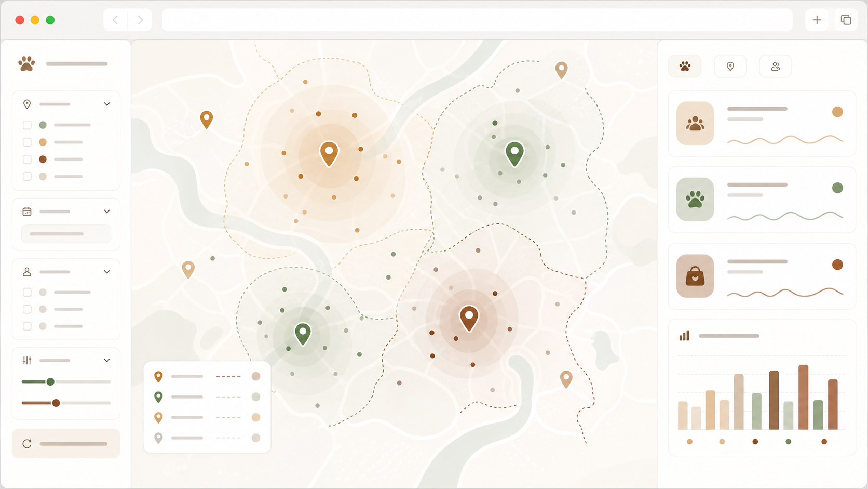
Task: Switch to the people tab
Action: coord(775,66)
